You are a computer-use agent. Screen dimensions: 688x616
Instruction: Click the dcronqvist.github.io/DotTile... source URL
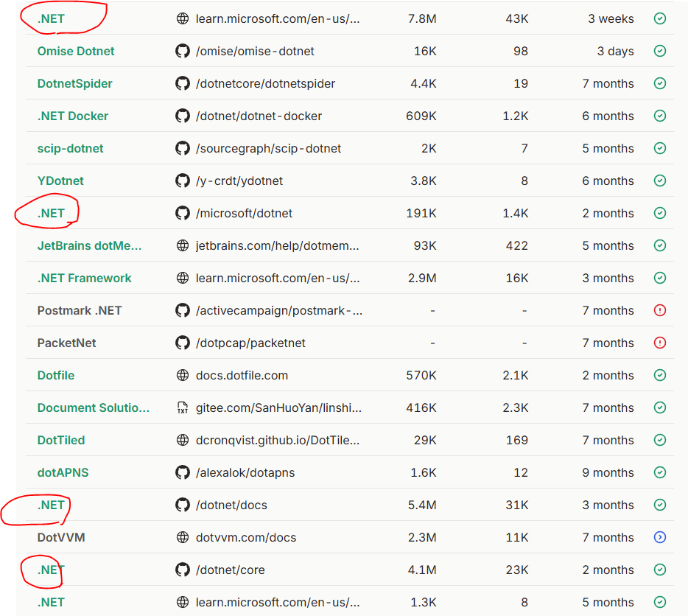click(278, 441)
